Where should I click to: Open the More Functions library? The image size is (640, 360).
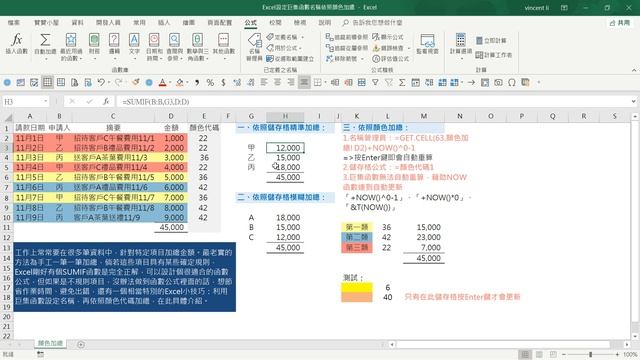point(223,46)
